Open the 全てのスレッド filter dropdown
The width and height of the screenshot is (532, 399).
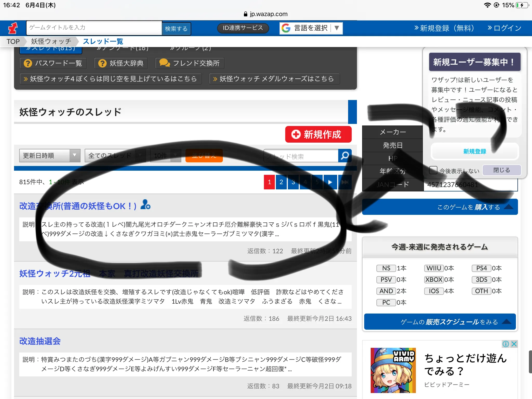(115, 156)
